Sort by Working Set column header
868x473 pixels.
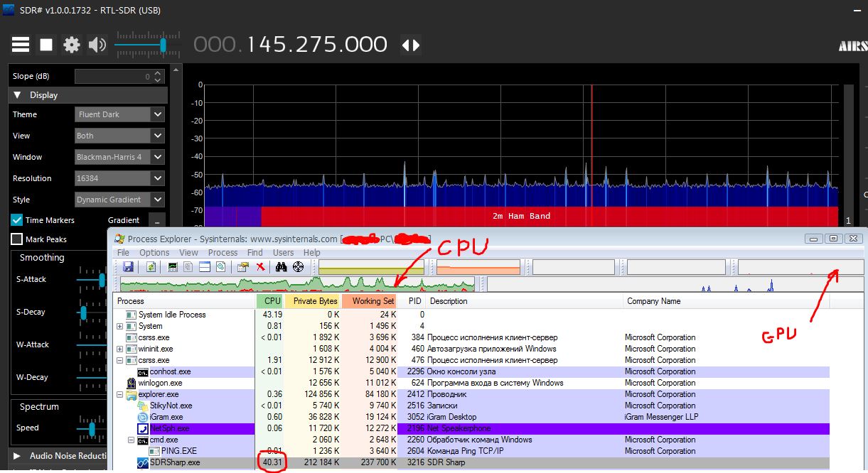tap(370, 301)
